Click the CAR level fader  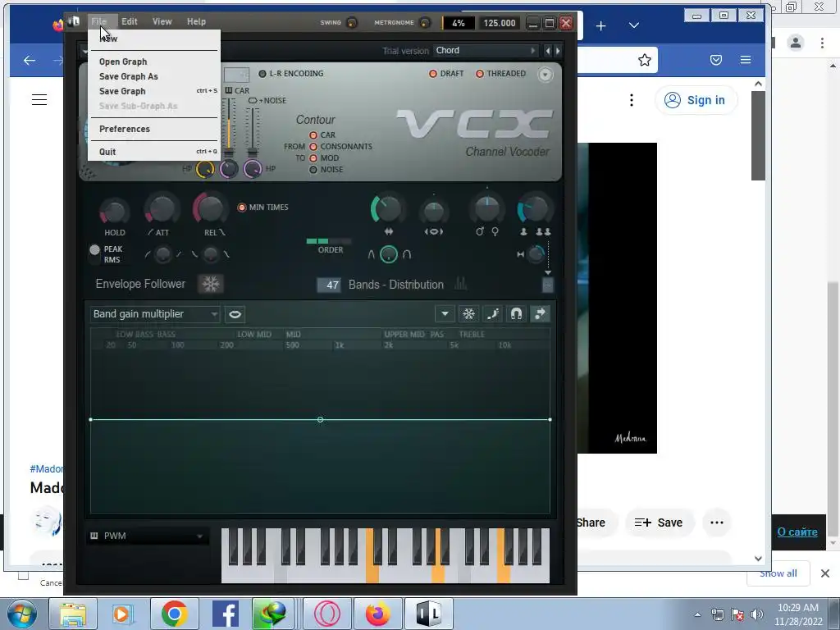point(230,127)
